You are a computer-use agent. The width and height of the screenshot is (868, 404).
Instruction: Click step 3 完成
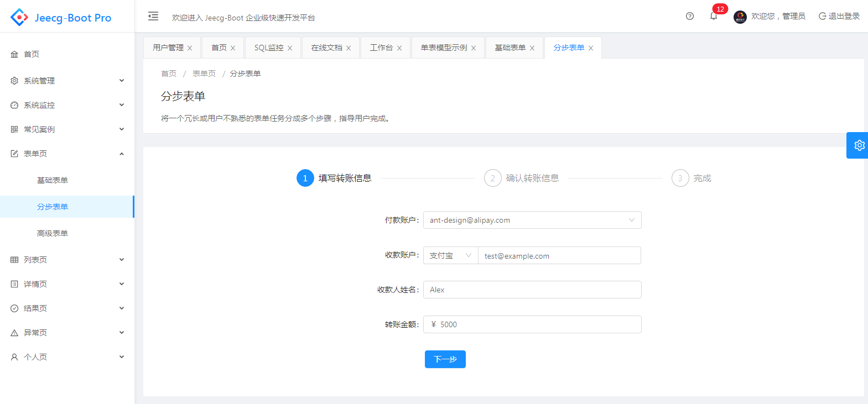coord(692,178)
